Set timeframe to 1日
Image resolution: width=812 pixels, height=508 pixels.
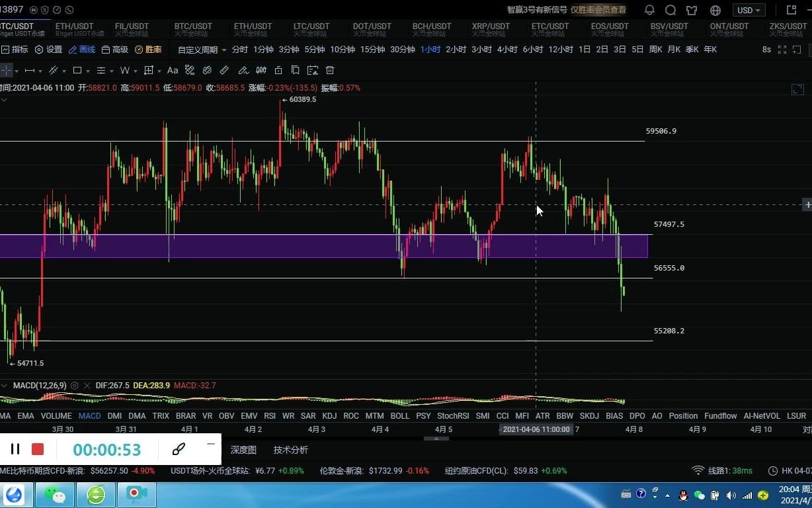click(x=585, y=50)
